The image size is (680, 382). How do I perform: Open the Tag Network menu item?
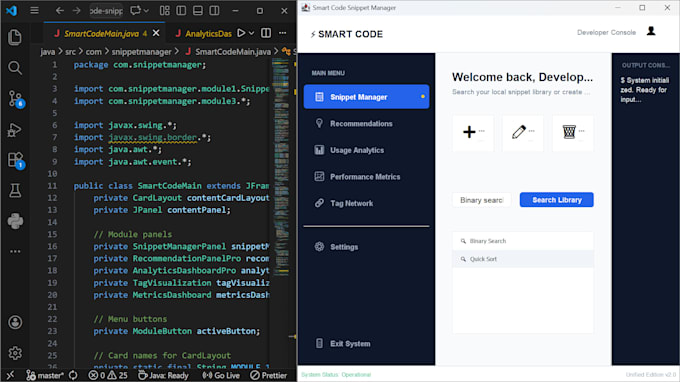366,203
